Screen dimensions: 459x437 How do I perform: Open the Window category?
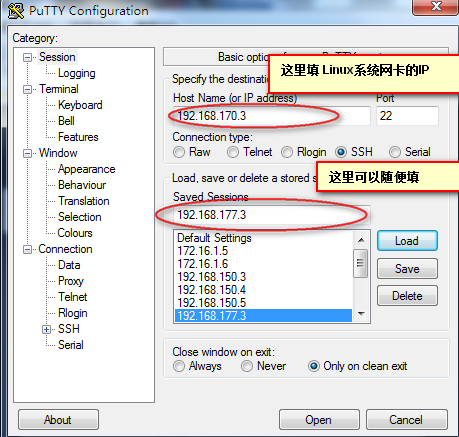(58, 153)
